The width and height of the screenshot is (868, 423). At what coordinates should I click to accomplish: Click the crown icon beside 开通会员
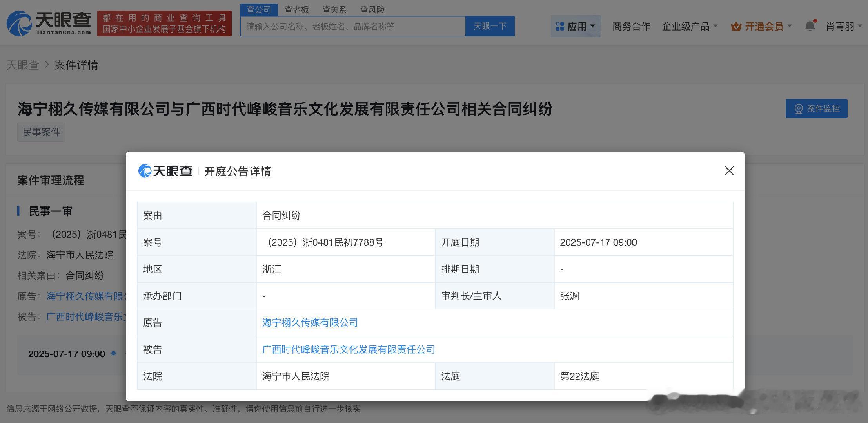(x=736, y=27)
